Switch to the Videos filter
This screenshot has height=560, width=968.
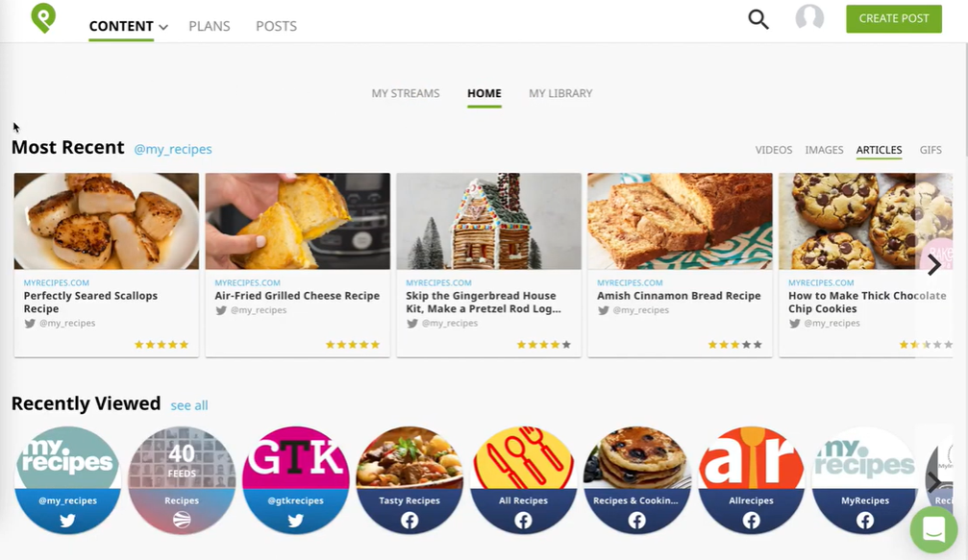tap(774, 150)
